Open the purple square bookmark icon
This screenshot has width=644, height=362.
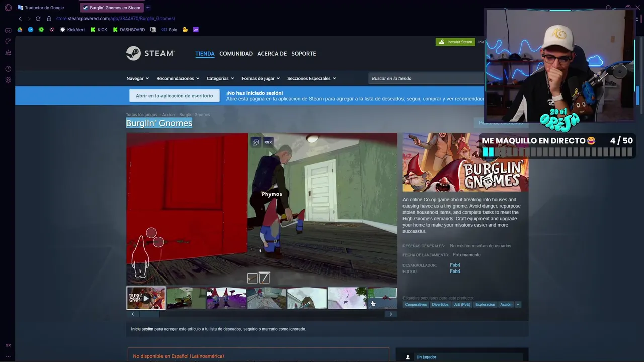tap(196, 30)
